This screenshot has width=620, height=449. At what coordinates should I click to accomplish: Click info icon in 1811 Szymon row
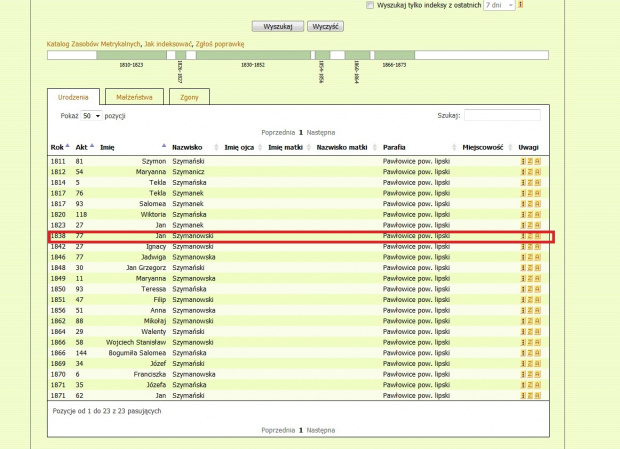[x=522, y=161]
